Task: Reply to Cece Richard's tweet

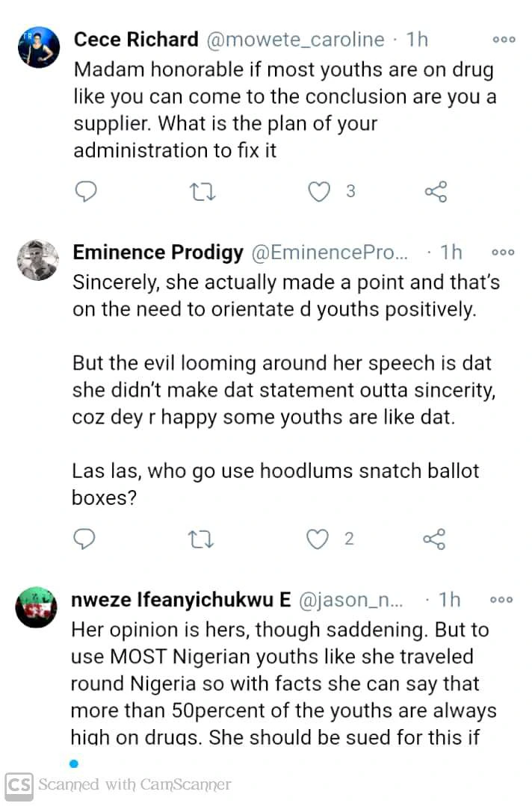Action: 87,192
